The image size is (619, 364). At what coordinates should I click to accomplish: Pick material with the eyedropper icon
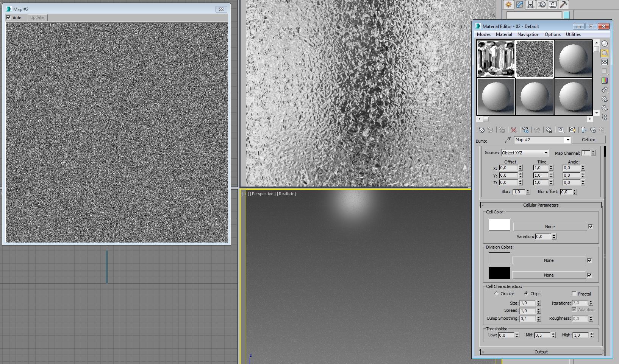click(508, 140)
